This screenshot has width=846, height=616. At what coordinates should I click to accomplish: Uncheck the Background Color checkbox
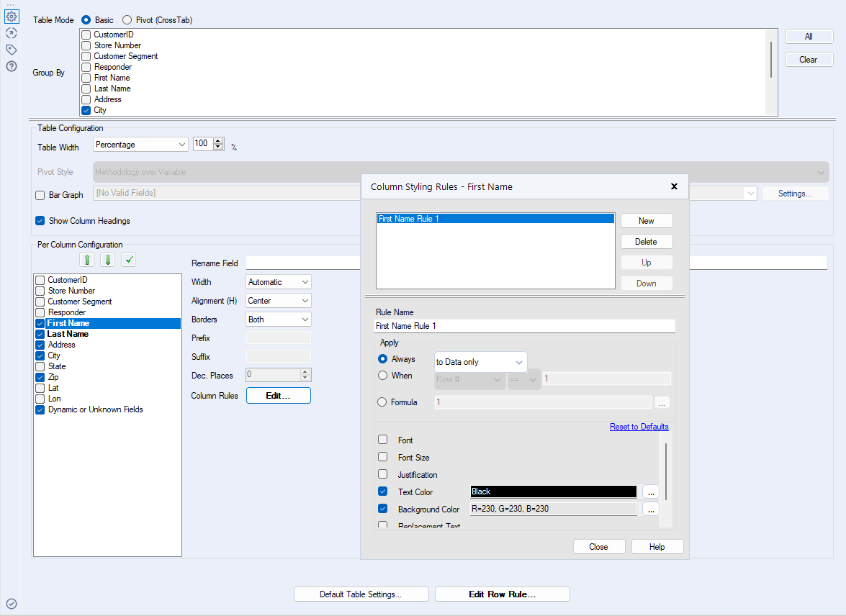382,509
